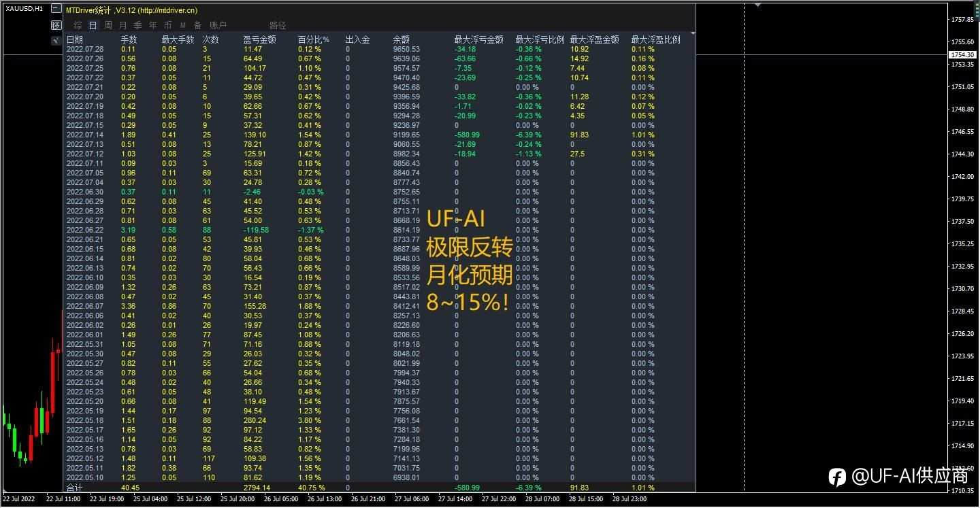980x508 pixels.
Task: Click the 最大浮亏比例 column header
Action: (x=540, y=39)
